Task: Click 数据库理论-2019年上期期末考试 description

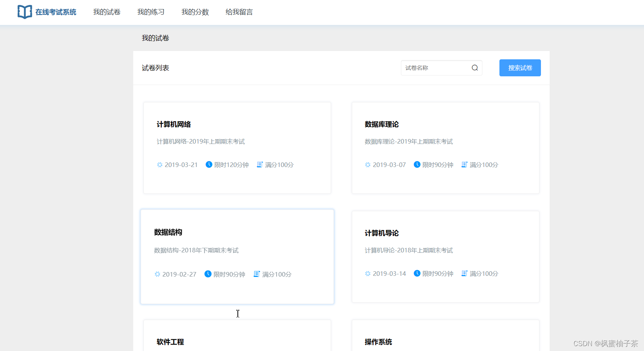Action: tap(409, 142)
